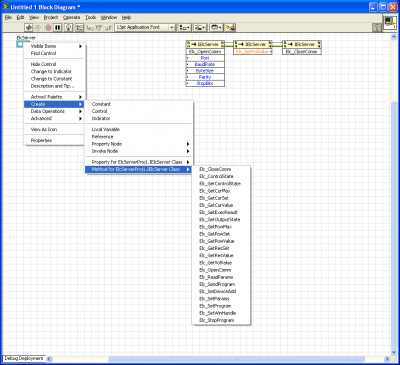Viewport: 400px width, 365px height.
Task: Click the Context Help question mark button
Action: (377, 27)
